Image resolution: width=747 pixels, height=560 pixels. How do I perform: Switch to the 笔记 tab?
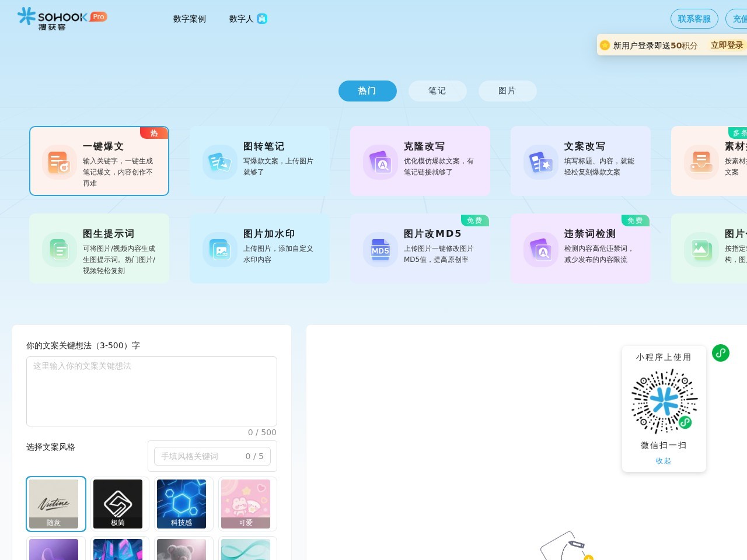point(438,91)
